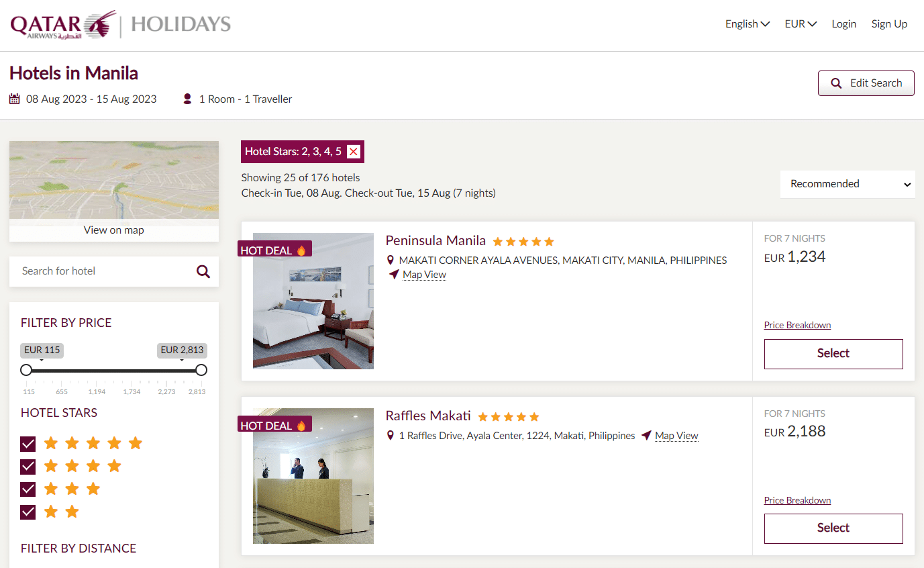Image resolution: width=924 pixels, height=568 pixels.
Task: Expand the EUR currency selector
Action: pos(801,24)
